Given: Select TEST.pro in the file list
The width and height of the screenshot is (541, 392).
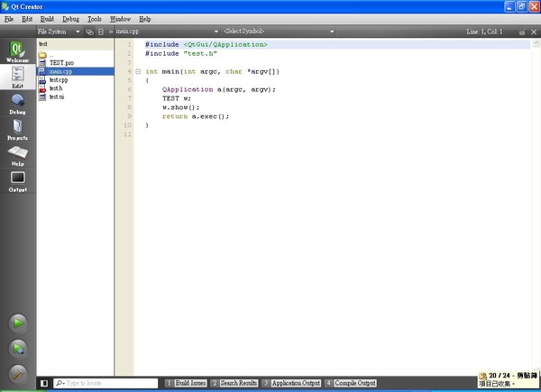Looking at the screenshot, I should point(60,62).
